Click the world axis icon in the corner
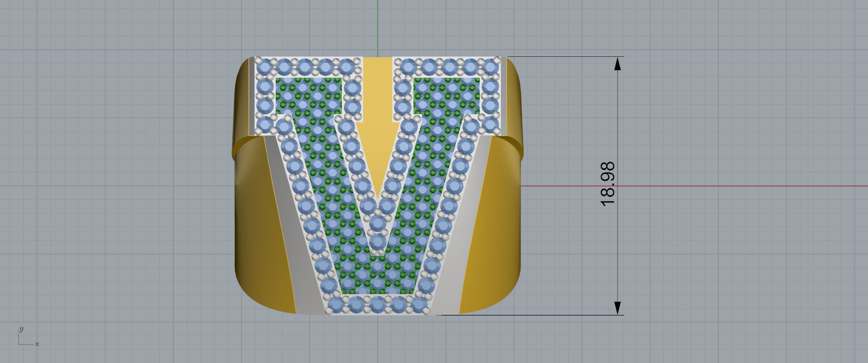 (28, 336)
